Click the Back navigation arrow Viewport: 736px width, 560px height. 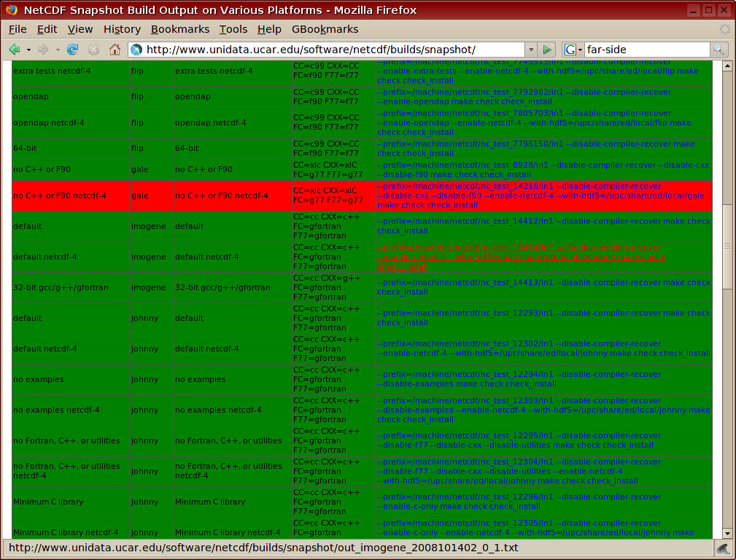pos(15,50)
